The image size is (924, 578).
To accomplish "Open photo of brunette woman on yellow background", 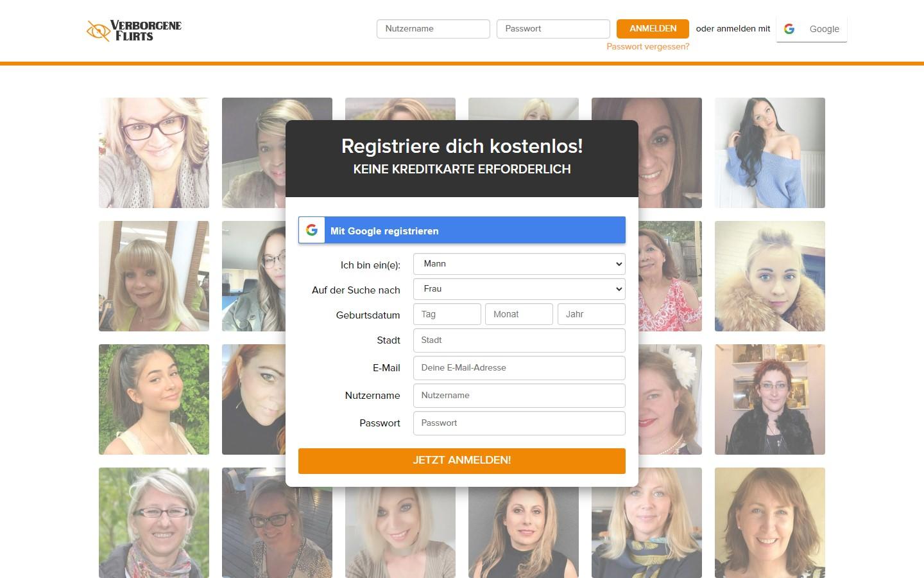I will [770, 523].
